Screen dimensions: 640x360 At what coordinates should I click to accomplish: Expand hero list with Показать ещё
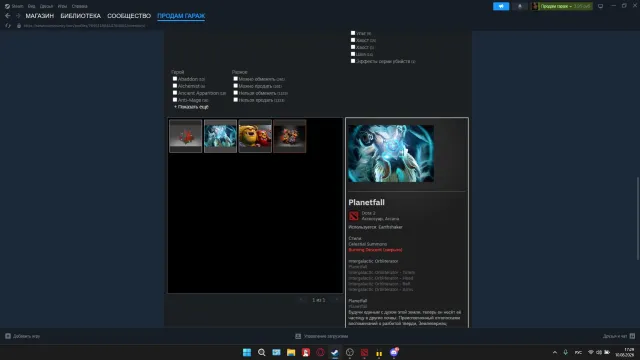pyautogui.click(x=191, y=107)
